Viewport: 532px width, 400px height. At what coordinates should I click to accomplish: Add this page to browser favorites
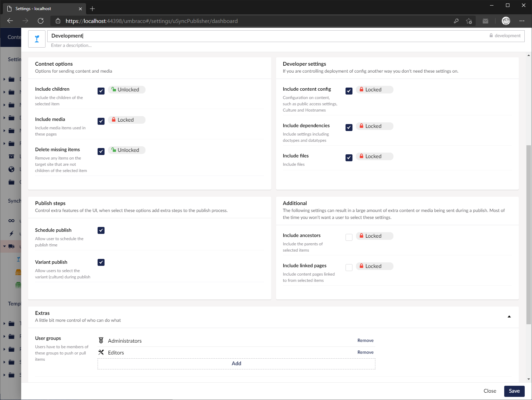pos(469,21)
